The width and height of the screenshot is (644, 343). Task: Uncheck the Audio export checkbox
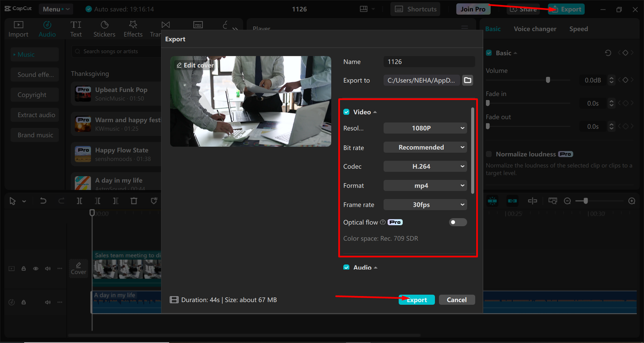(x=346, y=267)
